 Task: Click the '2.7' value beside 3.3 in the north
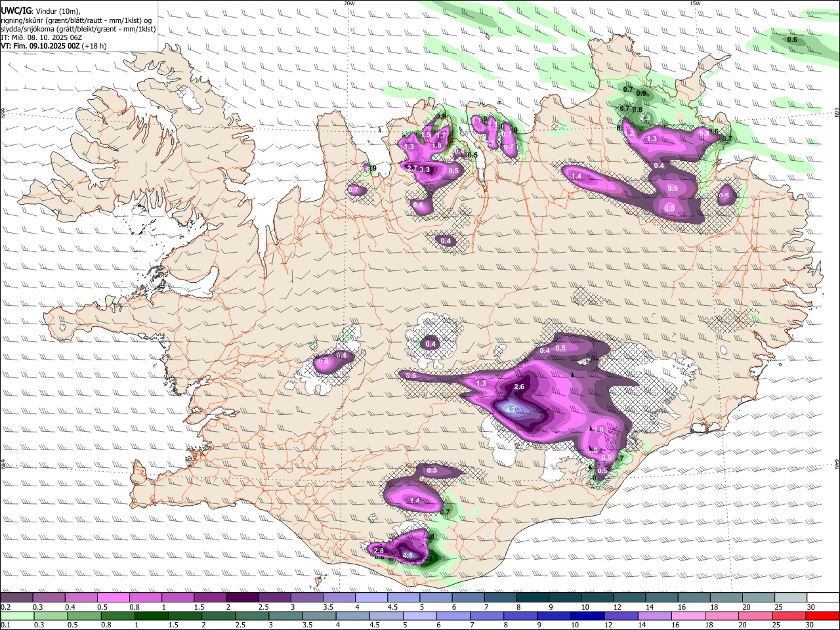(x=412, y=169)
